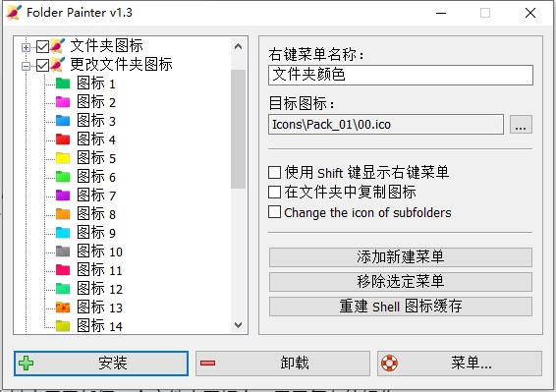
Task: Select 图标 13 in the tree
Action: pyautogui.click(x=100, y=308)
